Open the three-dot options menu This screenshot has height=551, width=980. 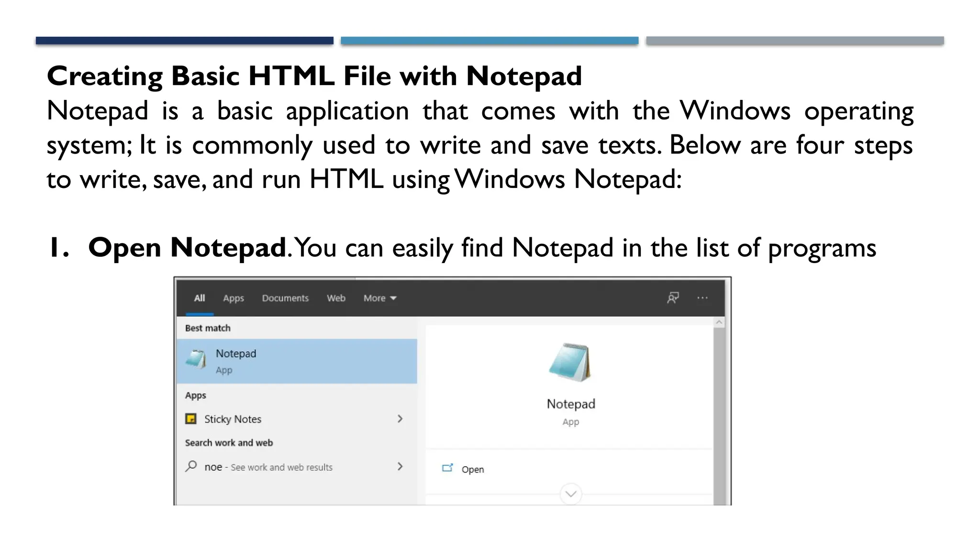click(702, 298)
